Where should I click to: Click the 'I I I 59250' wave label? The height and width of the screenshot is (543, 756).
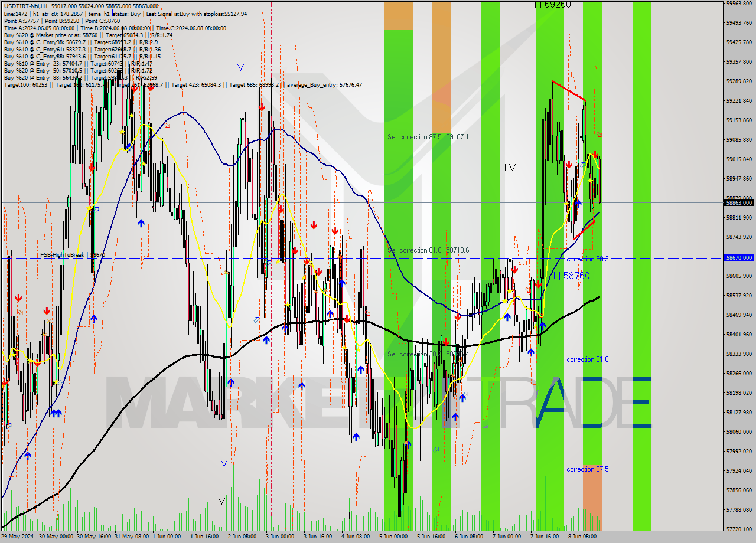(x=549, y=5)
